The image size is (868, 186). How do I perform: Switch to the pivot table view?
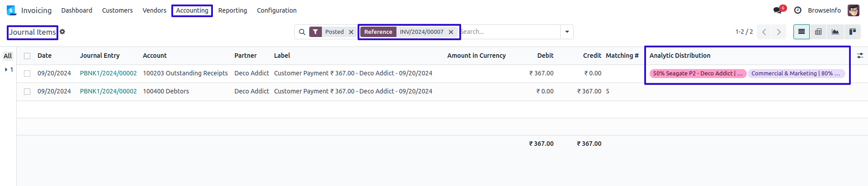click(x=818, y=32)
